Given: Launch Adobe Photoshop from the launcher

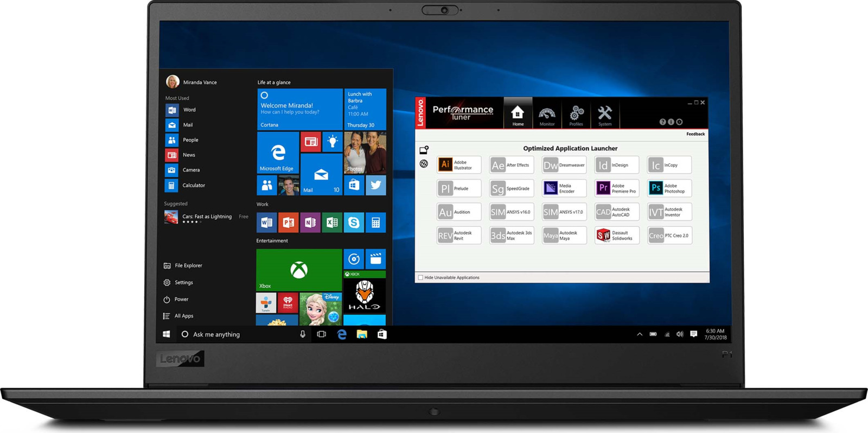Looking at the screenshot, I should click(x=669, y=188).
